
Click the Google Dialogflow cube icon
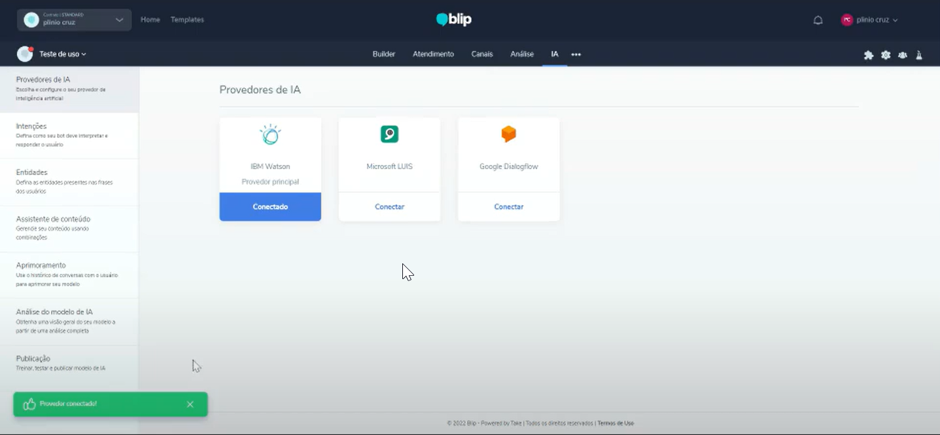pos(508,134)
